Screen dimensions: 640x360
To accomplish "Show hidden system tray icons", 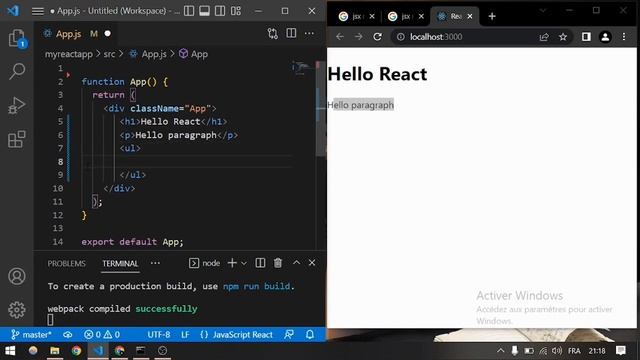I will coord(501,351).
